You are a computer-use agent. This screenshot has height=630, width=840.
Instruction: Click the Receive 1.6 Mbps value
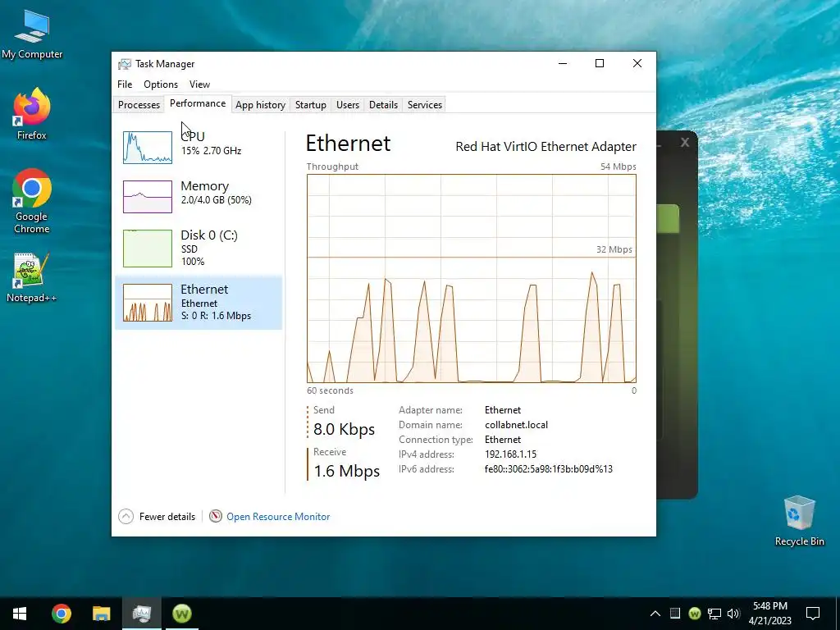pos(347,472)
